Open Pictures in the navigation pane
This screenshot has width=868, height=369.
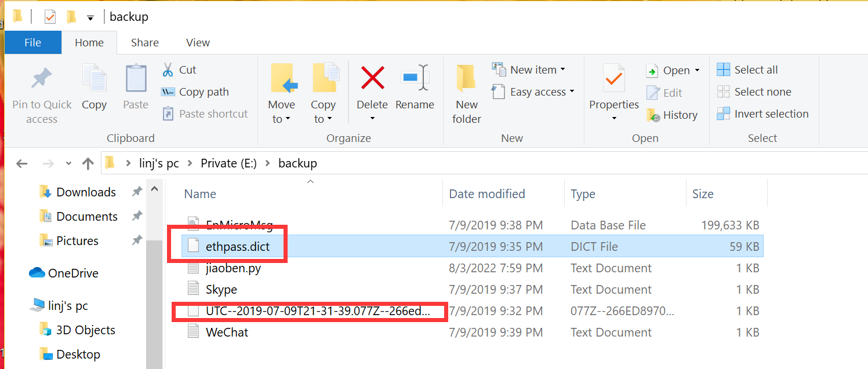point(77,241)
